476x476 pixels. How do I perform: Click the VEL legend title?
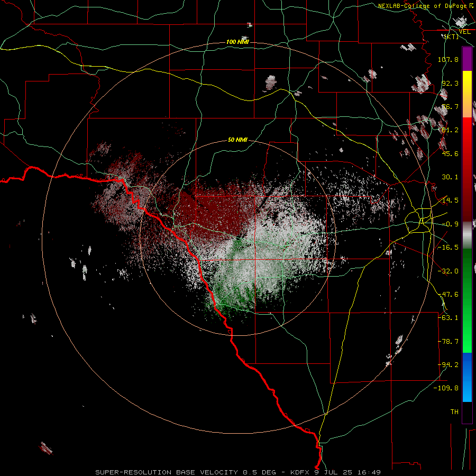464,32
